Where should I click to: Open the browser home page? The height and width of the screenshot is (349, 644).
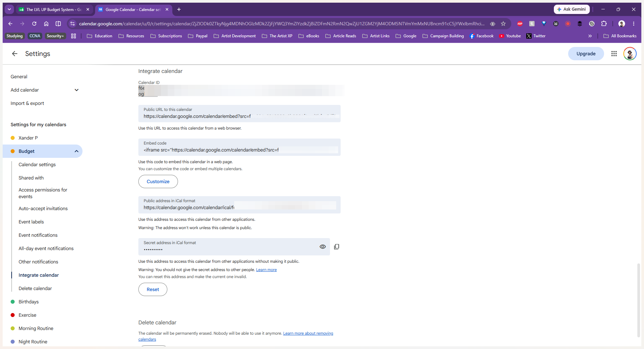46,24
